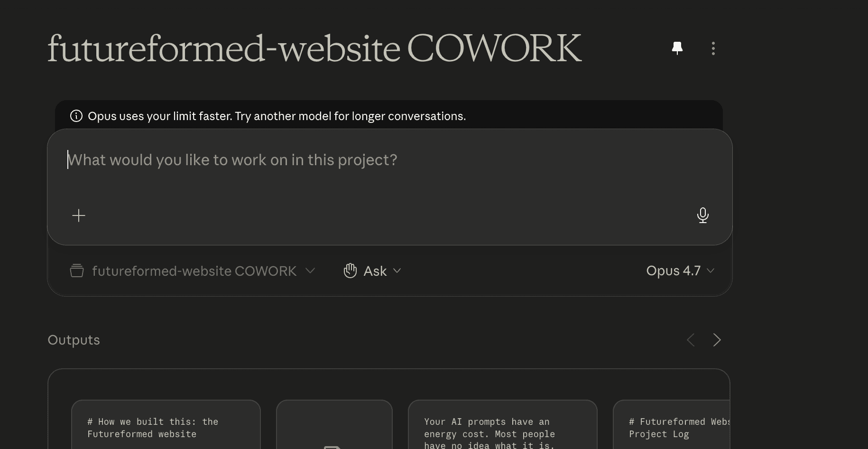This screenshot has width=868, height=449.
Task: Click the project stack icon beside futureformed-website
Action: [77, 271]
